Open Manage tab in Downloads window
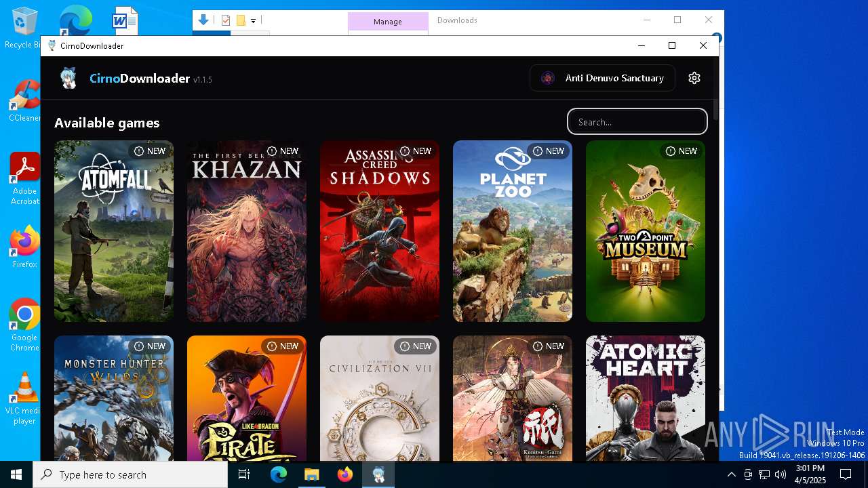The image size is (868, 488). click(x=388, y=22)
